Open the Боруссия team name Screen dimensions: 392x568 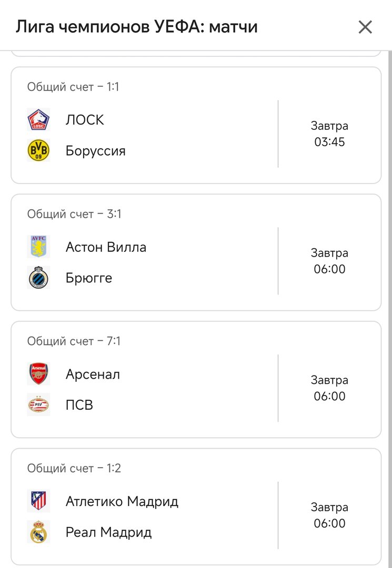point(95,151)
